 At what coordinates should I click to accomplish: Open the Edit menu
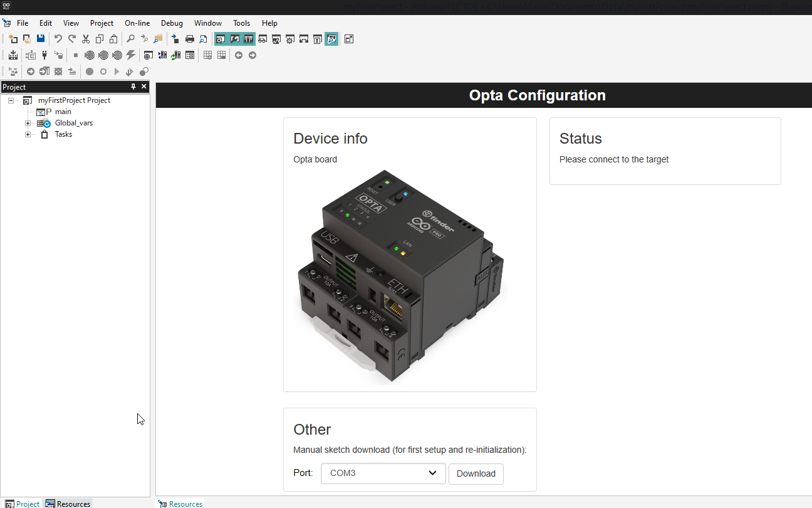46,23
